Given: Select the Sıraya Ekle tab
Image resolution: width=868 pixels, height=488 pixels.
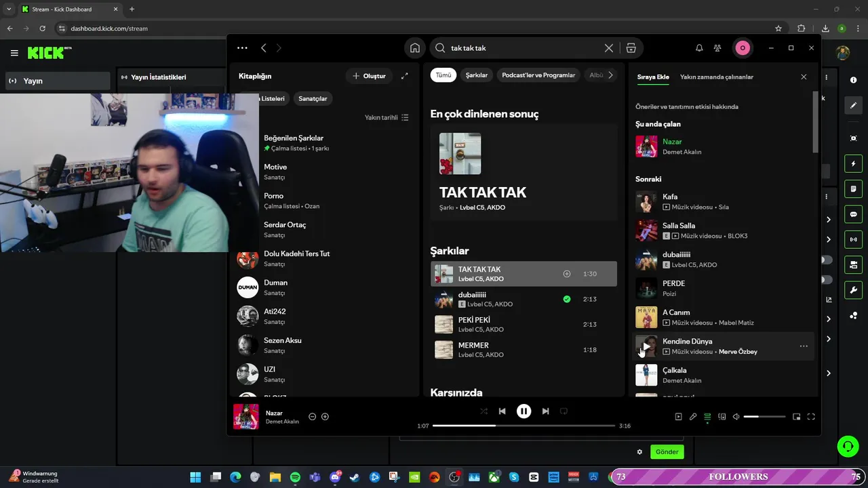Looking at the screenshot, I should (653, 77).
